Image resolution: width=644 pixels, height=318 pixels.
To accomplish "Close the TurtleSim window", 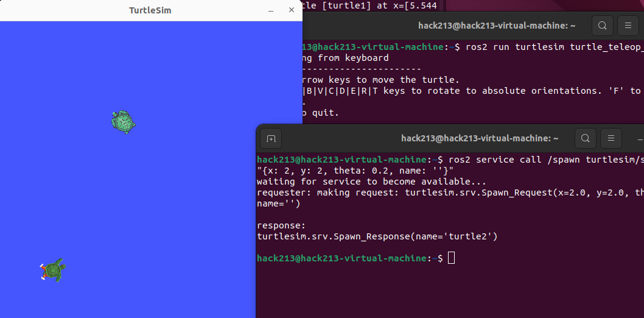I will pyautogui.click(x=292, y=10).
